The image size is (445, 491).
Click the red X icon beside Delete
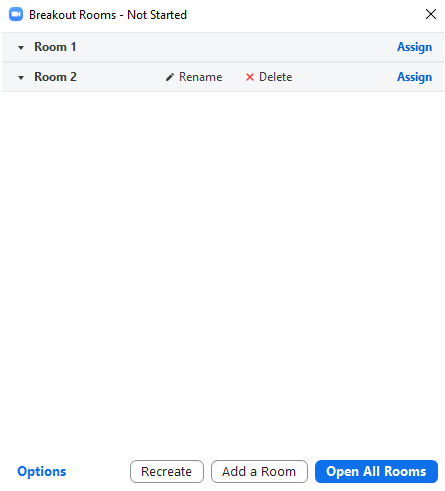point(250,77)
